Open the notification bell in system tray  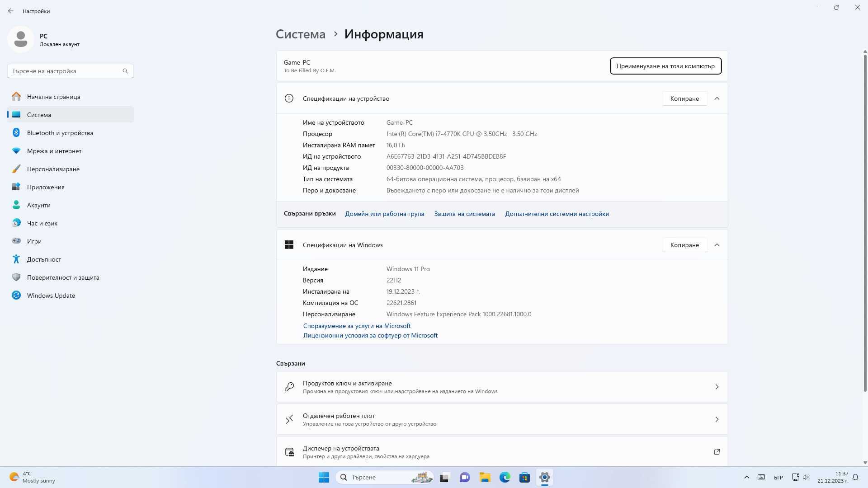click(855, 477)
